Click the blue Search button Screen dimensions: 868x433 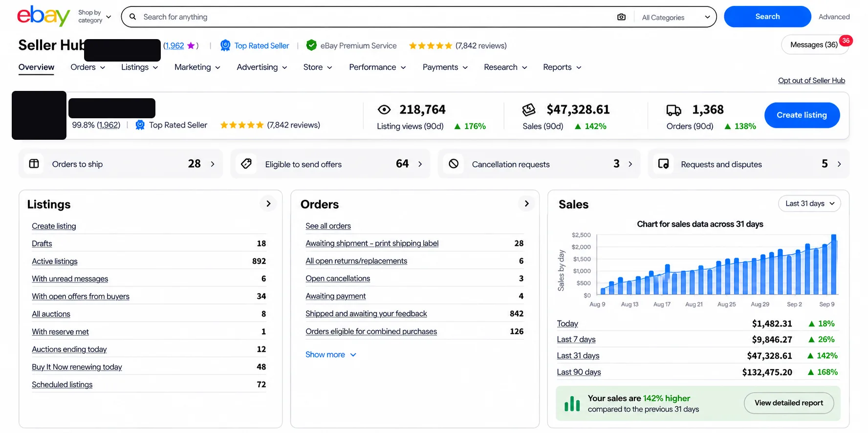click(767, 17)
